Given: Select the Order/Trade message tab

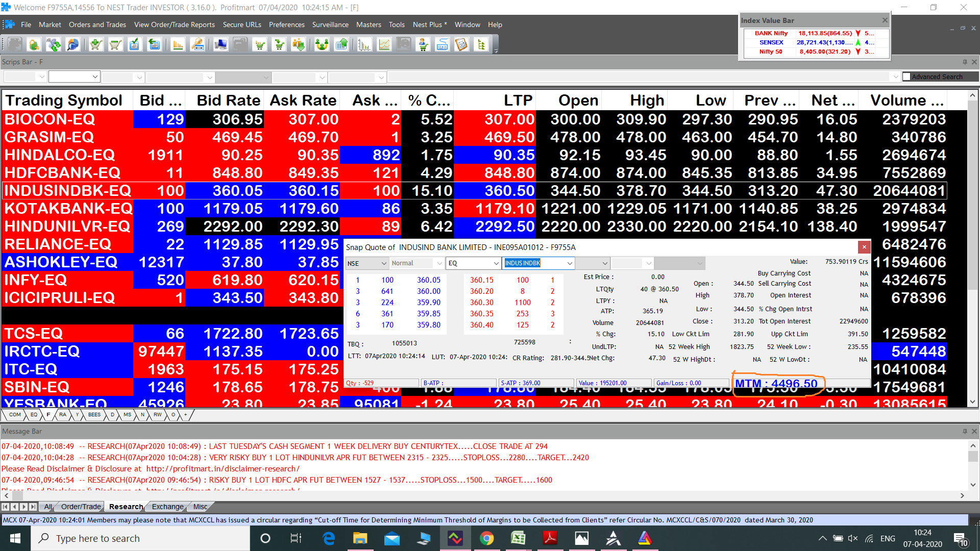Looking at the screenshot, I should (x=81, y=507).
